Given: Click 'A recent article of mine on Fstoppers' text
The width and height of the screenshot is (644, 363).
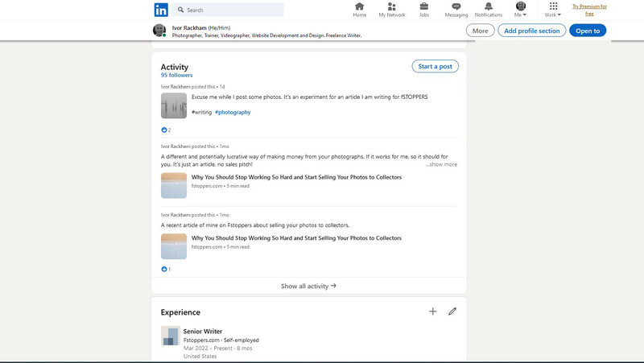Looking at the screenshot, I should click(255, 225).
